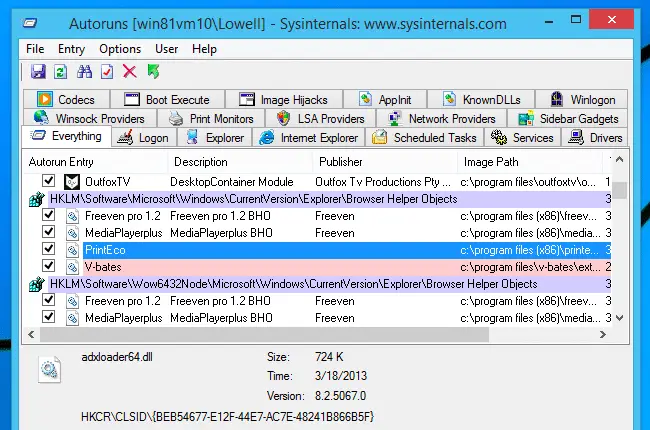Open the Network Providers tab
The width and height of the screenshot is (650, 430).
coord(441,119)
